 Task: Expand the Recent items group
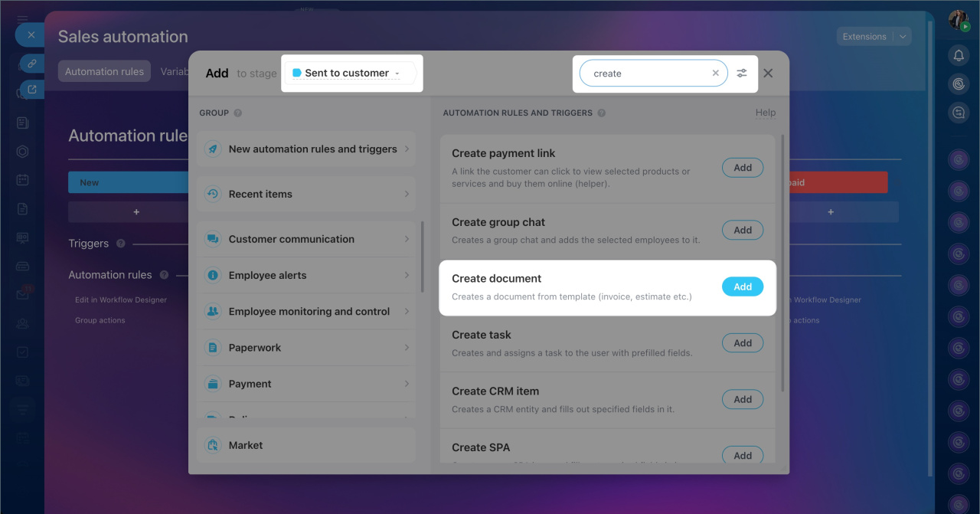[306, 195]
